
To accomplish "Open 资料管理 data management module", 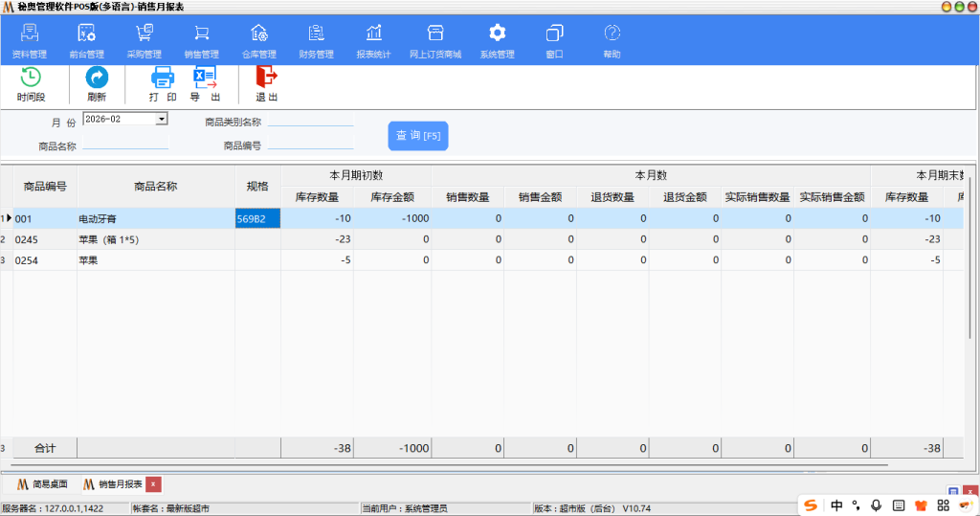I will click(x=30, y=42).
